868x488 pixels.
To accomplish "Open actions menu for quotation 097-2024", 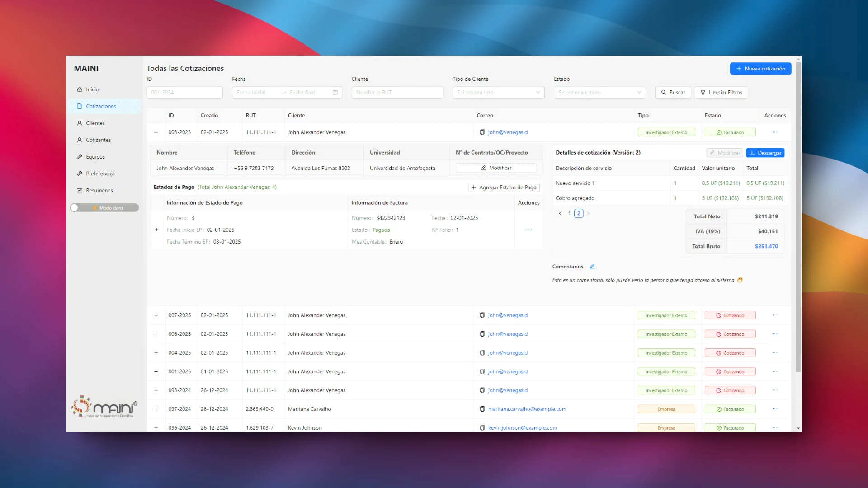I will (775, 409).
